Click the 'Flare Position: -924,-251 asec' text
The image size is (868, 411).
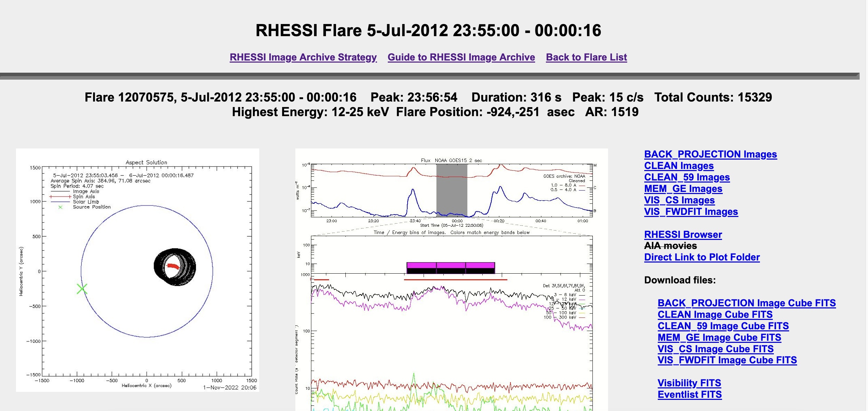pyautogui.click(x=485, y=112)
